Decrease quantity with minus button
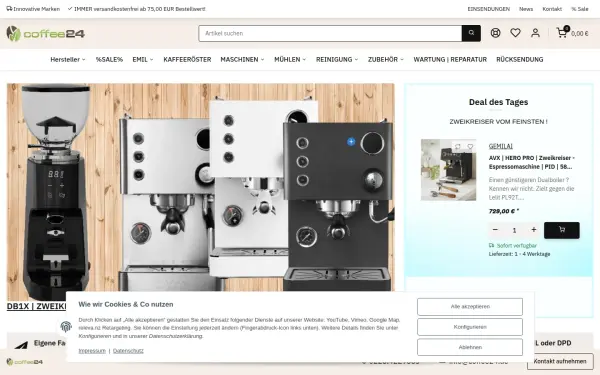This screenshot has width=600, height=375. point(495,230)
